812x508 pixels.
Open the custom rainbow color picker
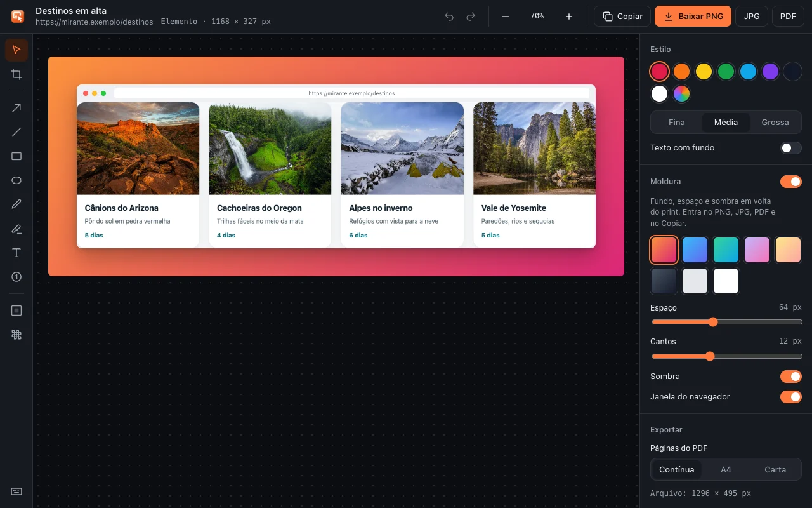coord(682,94)
